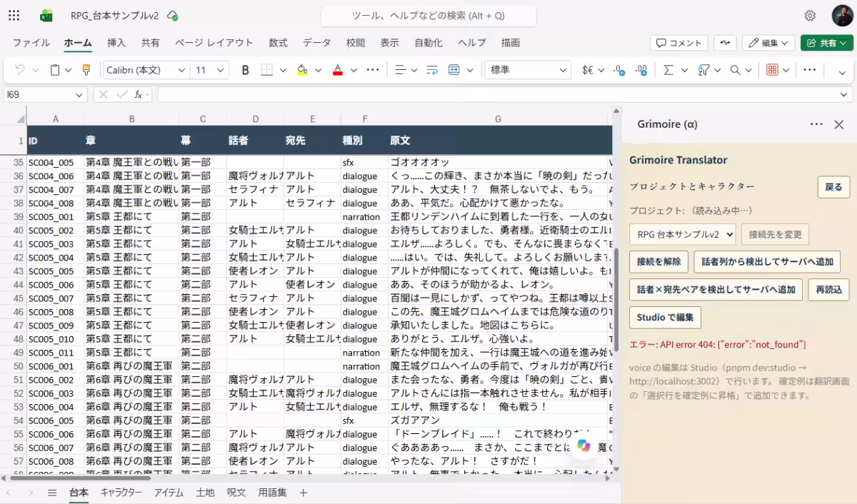Expand the Name Box dropdown
The height and width of the screenshot is (504, 857).
[x=79, y=94]
